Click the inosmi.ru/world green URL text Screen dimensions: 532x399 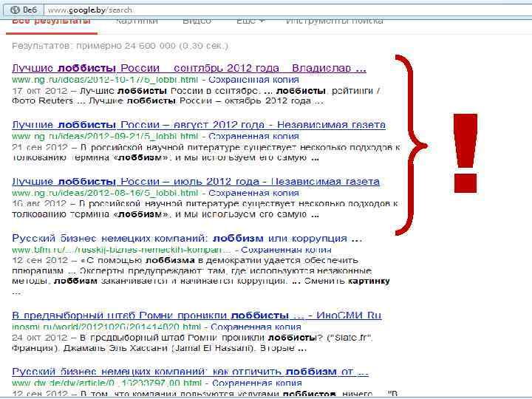106,327
